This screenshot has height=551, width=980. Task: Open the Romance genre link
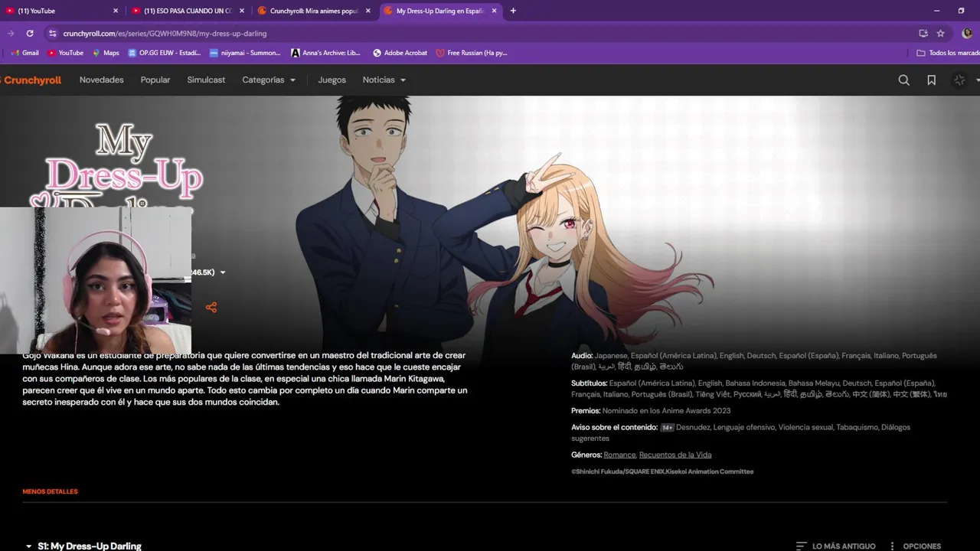click(x=619, y=455)
